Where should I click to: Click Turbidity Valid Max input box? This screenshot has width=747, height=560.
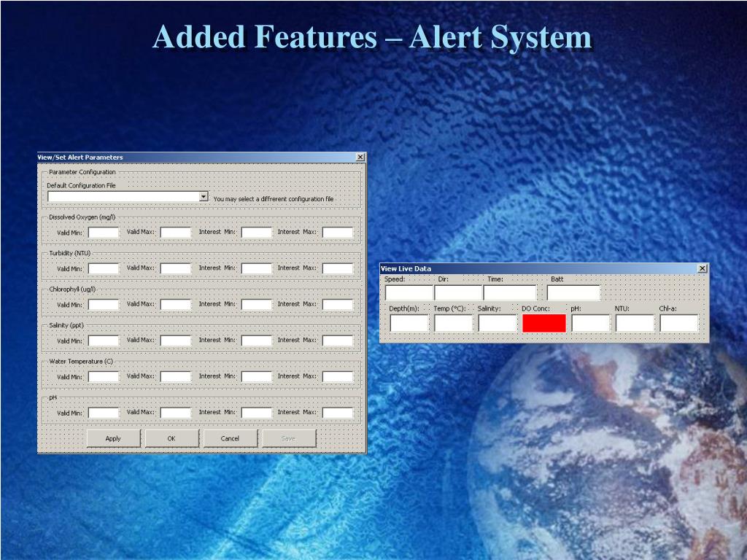[x=175, y=268]
